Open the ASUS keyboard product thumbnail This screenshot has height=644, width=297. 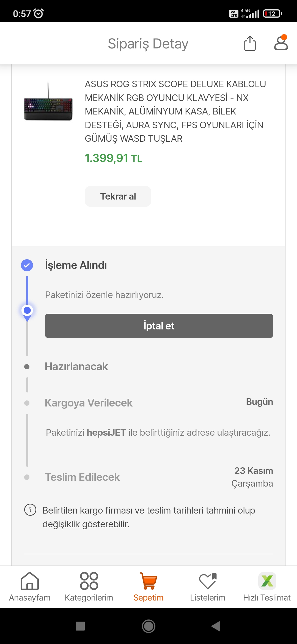48,102
